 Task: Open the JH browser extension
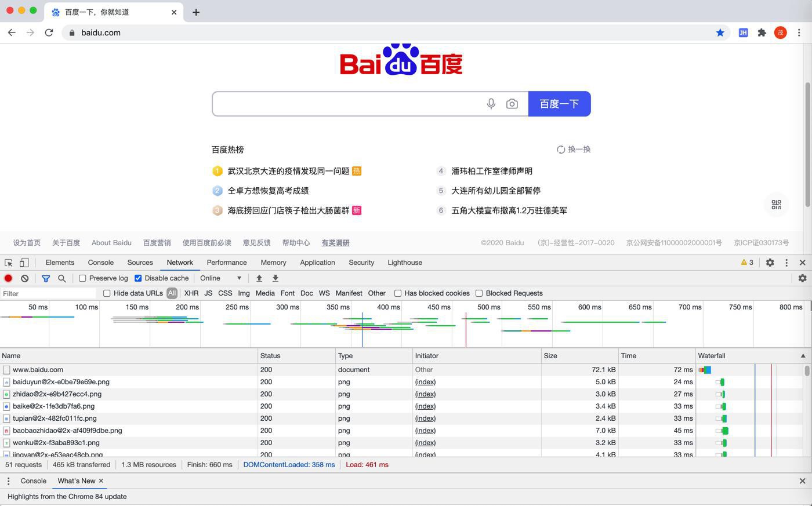click(x=743, y=32)
